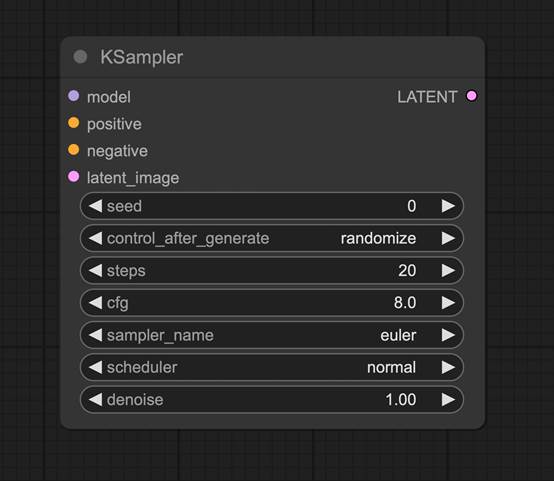554x481 pixels.
Task: Decrease seed with the left arrow
Action: pos(95,206)
